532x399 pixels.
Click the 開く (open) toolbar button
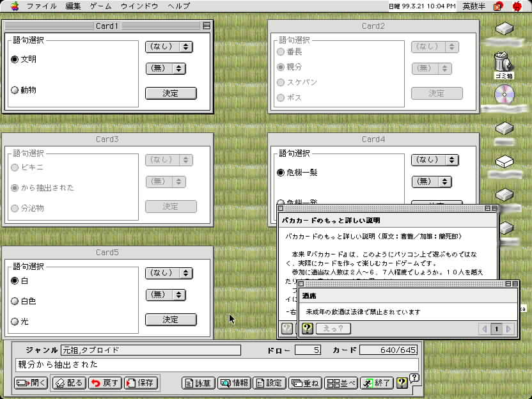pyautogui.click(x=31, y=383)
